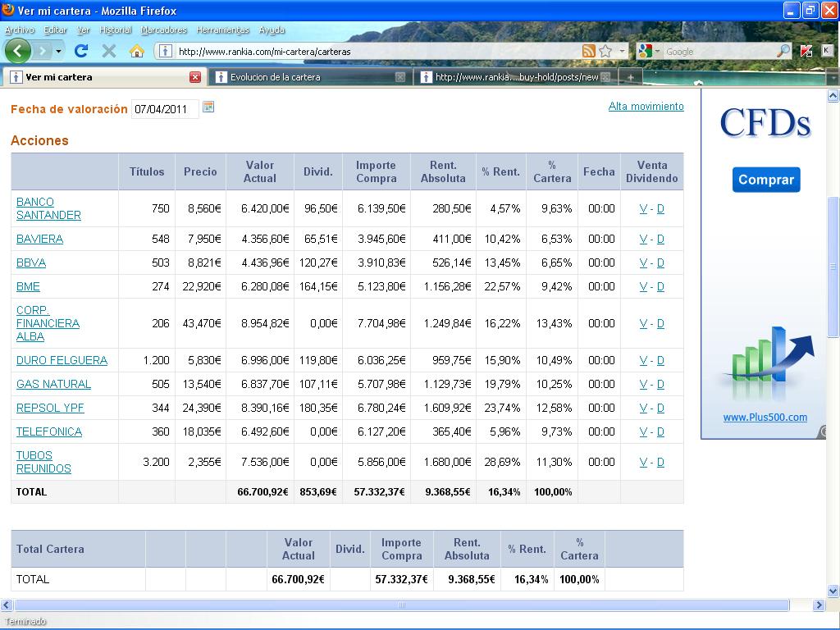Screen dimensions: 840x630
Task: Close the Ver mi cartera tab
Action: tap(195, 77)
